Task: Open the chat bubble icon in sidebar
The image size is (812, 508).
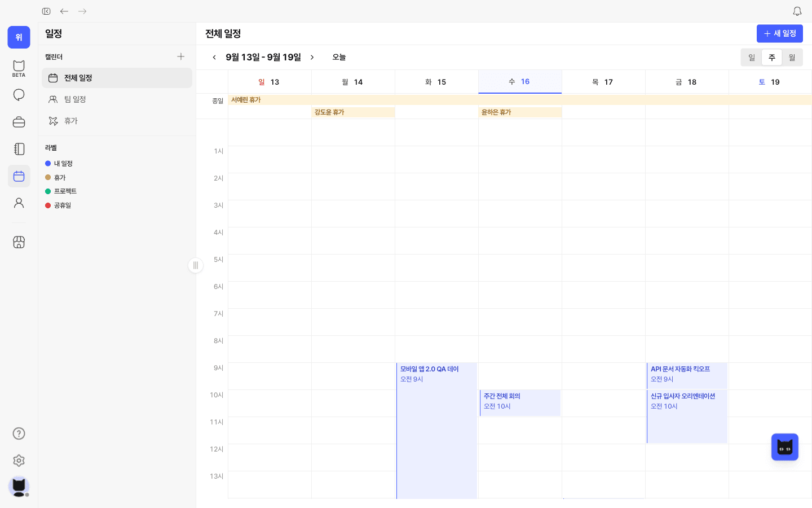Action: point(19,95)
